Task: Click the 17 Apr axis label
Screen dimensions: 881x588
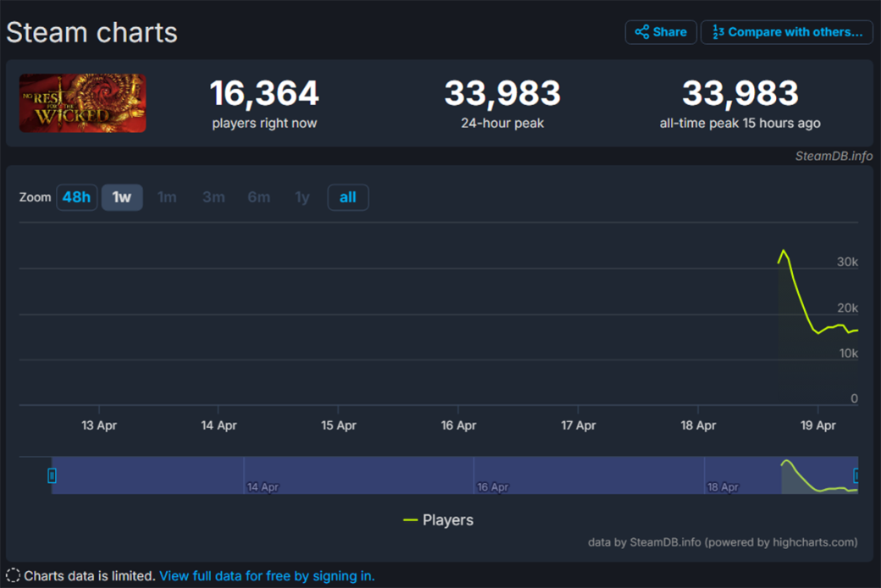Action: click(578, 425)
